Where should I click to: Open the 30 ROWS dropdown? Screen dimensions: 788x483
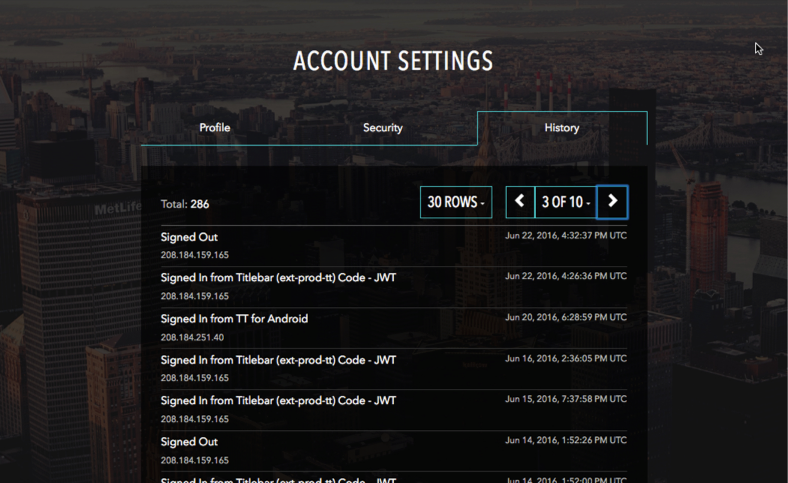click(x=456, y=202)
